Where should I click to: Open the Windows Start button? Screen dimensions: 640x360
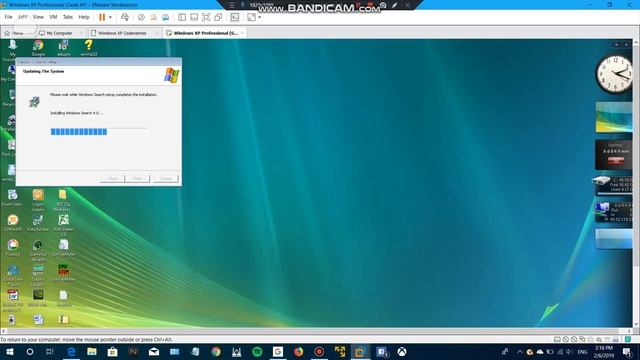[x=9, y=351]
